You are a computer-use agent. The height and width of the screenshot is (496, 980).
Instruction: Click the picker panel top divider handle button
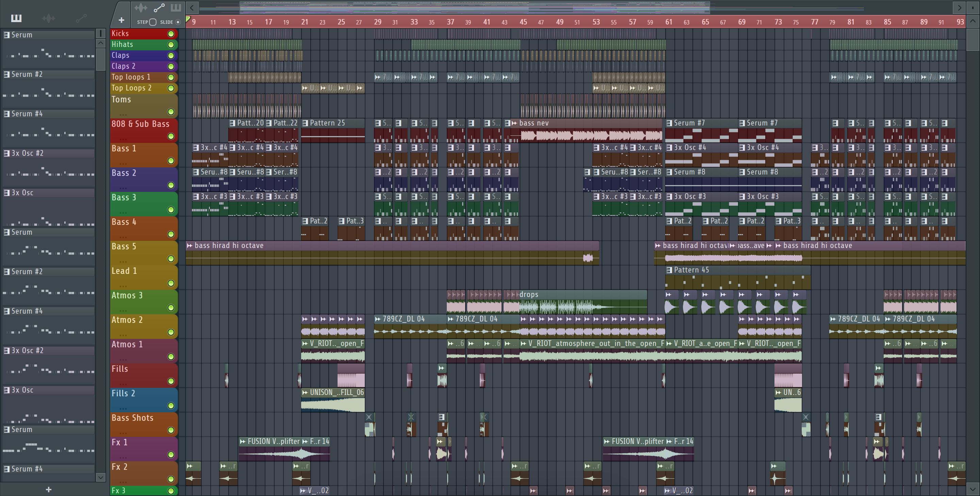point(100,33)
